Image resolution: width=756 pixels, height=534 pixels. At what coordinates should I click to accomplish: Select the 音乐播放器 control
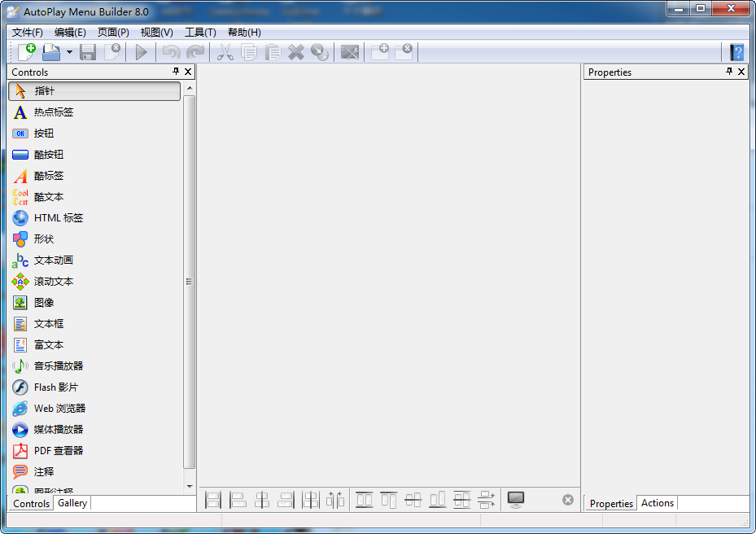point(94,366)
